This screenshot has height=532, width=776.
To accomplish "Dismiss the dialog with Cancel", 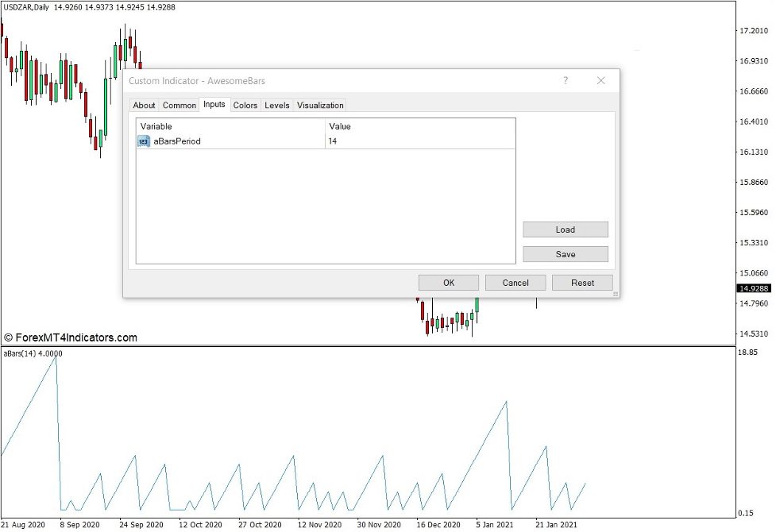I will 515,282.
